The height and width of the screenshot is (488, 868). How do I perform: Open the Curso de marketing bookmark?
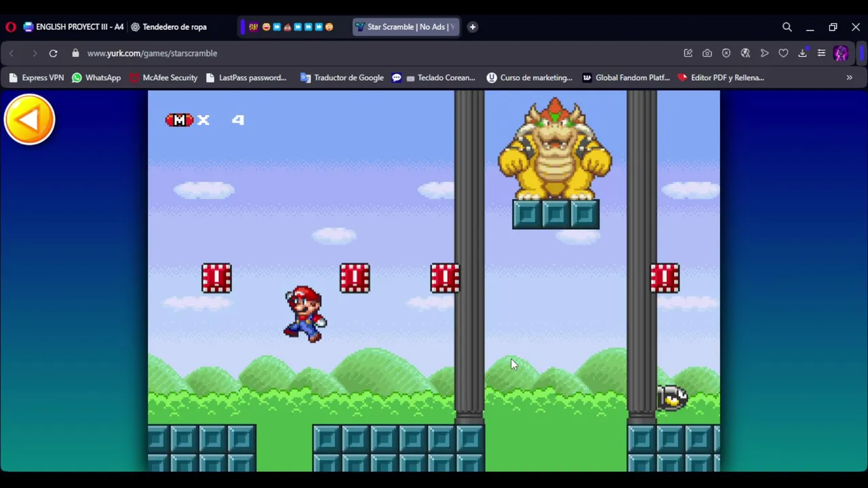click(530, 77)
